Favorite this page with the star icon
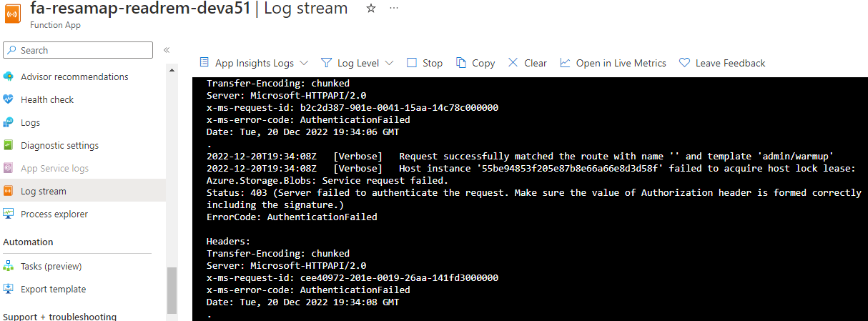Viewport: 868px width, 321px height. coord(370,9)
